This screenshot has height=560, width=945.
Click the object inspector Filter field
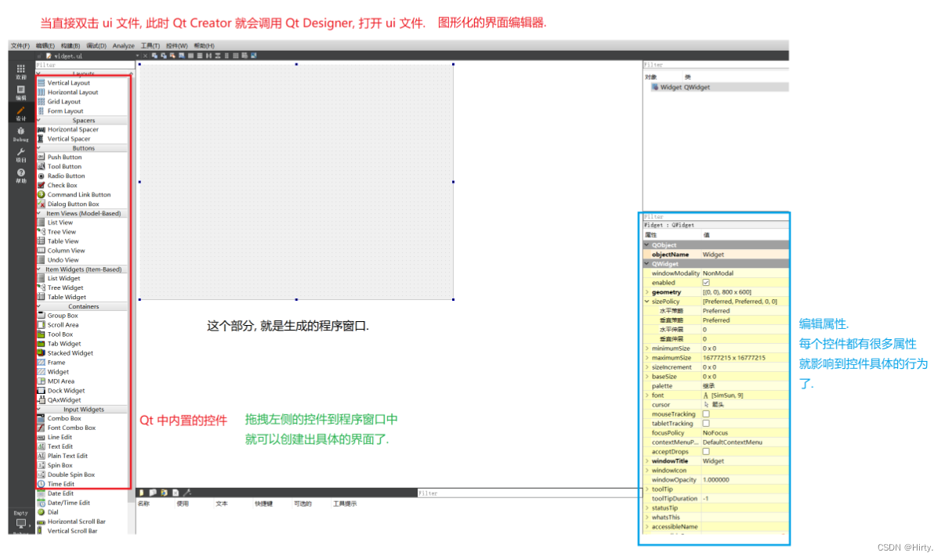click(715, 65)
